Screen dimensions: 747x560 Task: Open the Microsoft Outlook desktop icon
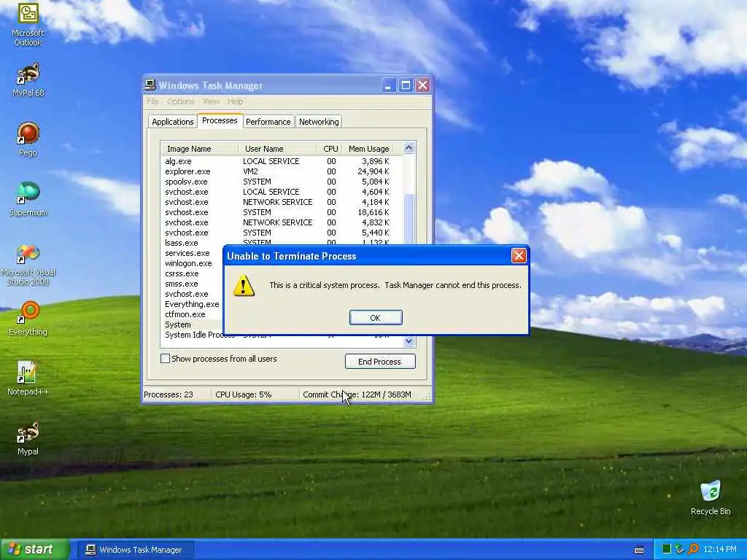coord(28,24)
